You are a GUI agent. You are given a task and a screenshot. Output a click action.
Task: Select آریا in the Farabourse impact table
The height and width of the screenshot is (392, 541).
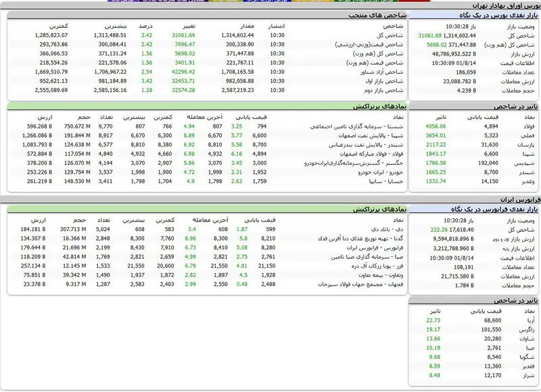pos(530,320)
